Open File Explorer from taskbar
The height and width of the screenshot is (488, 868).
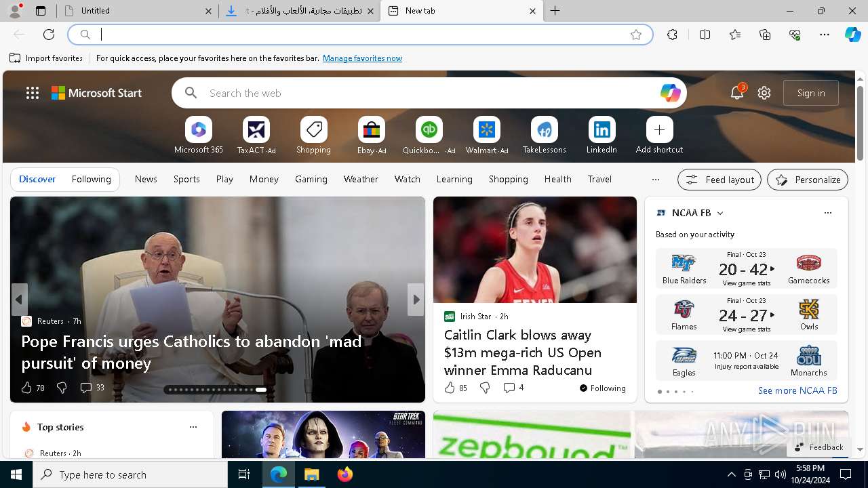pos(312,474)
